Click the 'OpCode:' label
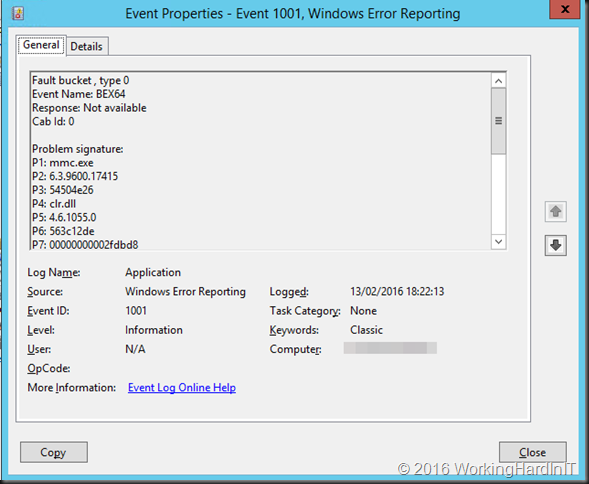Viewport: 589px width, 484px height. coord(48,368)
